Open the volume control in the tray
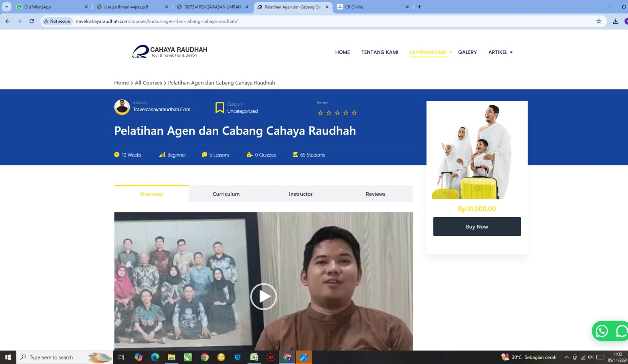Screen dimensions: 628x364 click(591, 357)
